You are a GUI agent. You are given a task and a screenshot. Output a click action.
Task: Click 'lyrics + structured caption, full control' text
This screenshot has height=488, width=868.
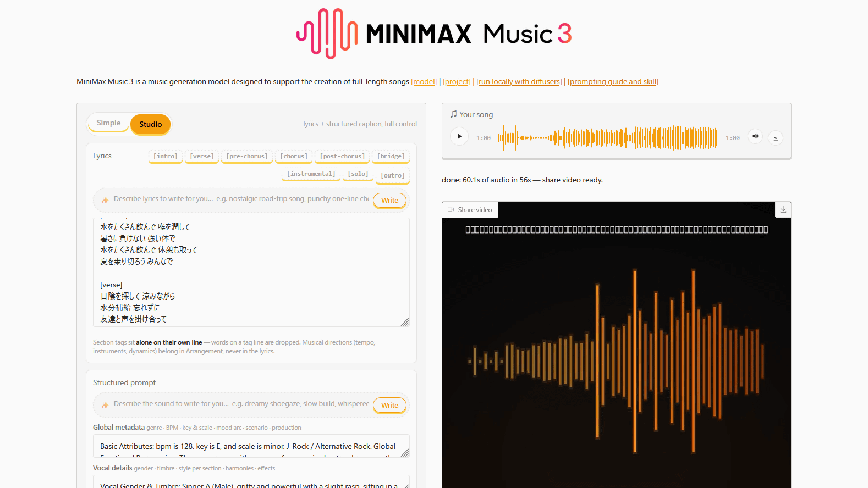pos(360,124)
